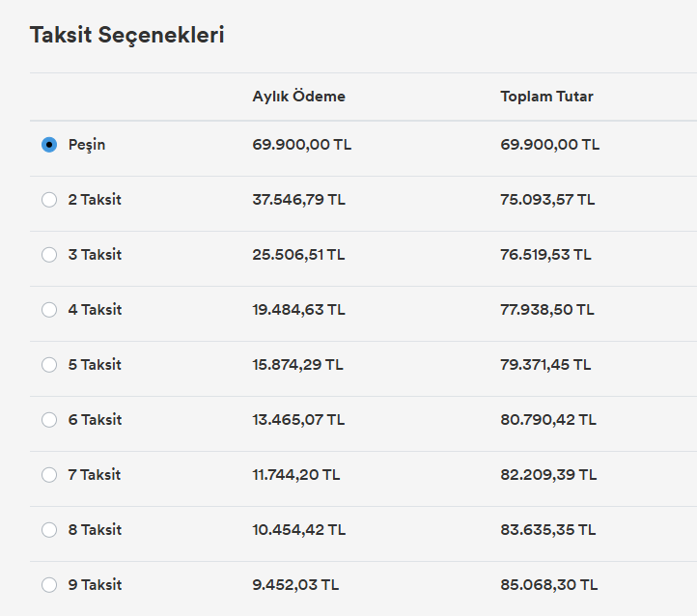Viewport: 697px width, 616px height.
Task: Click monthly payment 37.546,79 TL
Action: (298, 200)
